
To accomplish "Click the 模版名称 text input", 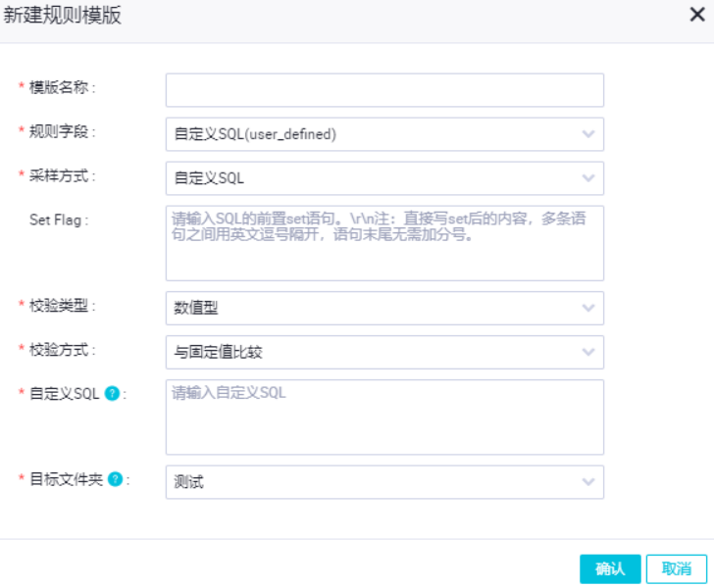I will click(x=384, y=90).
